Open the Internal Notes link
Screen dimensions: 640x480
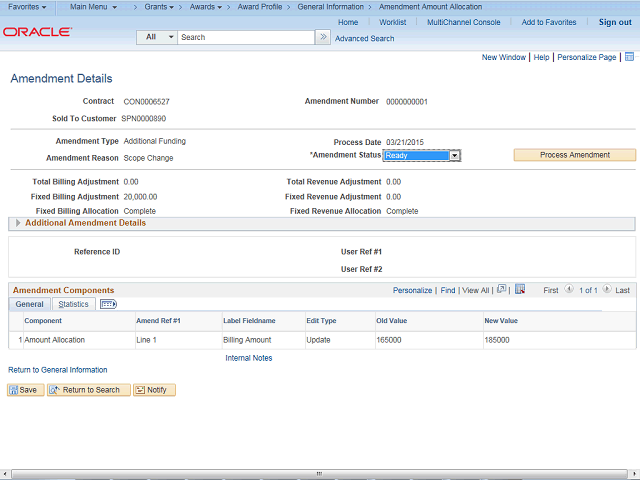point(248,358)
